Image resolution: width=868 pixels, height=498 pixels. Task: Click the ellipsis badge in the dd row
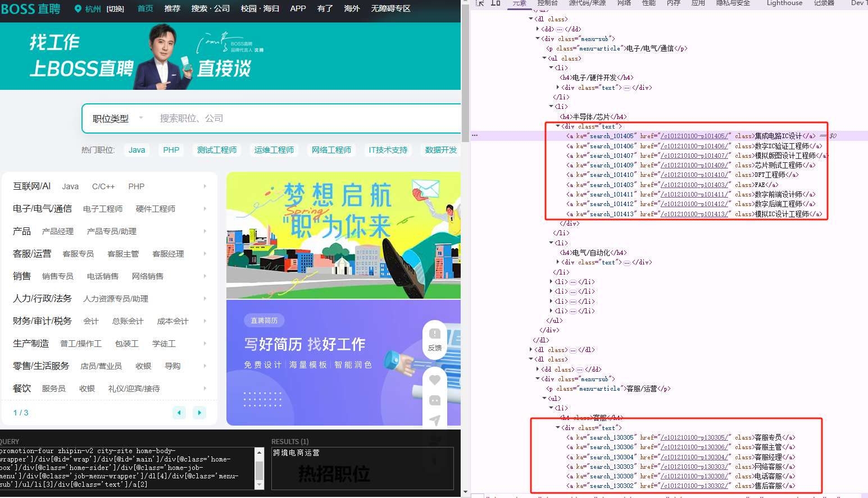pos(560,29)
